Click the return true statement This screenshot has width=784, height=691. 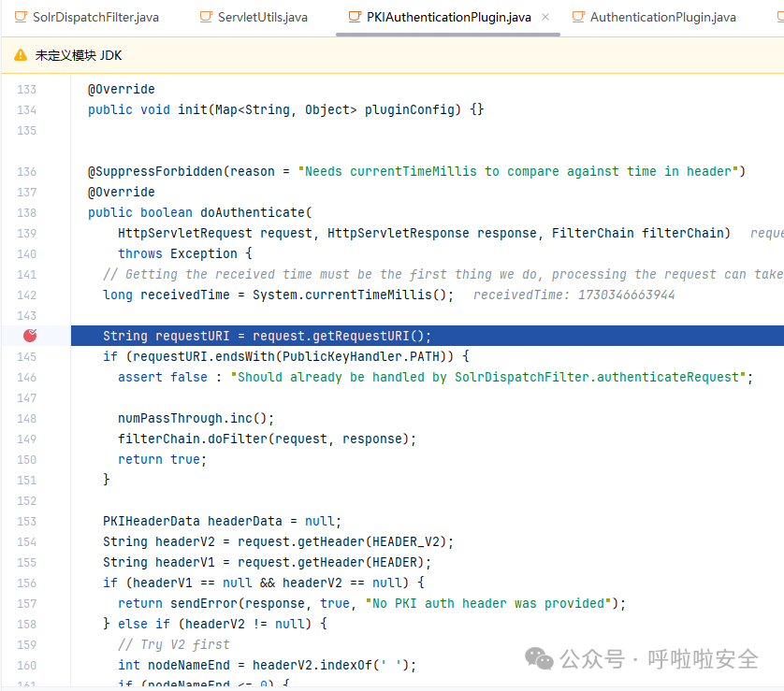pyautogui.click(x=162, y=460)
